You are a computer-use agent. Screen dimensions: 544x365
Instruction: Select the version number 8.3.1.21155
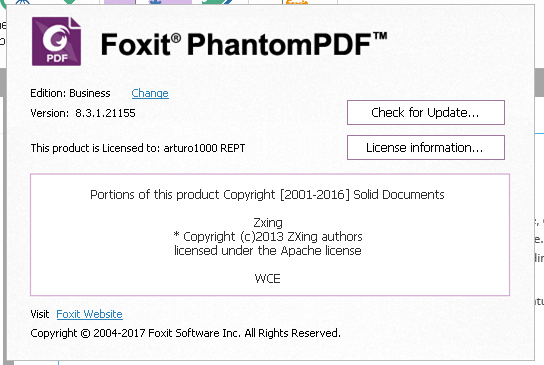(x=105, y=113)
